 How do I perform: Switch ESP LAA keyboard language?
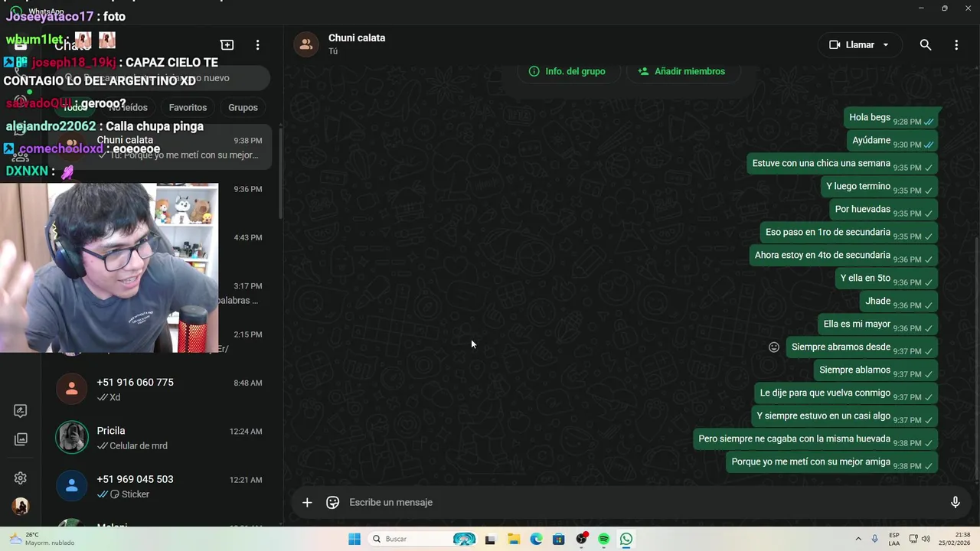pos(894,539)
